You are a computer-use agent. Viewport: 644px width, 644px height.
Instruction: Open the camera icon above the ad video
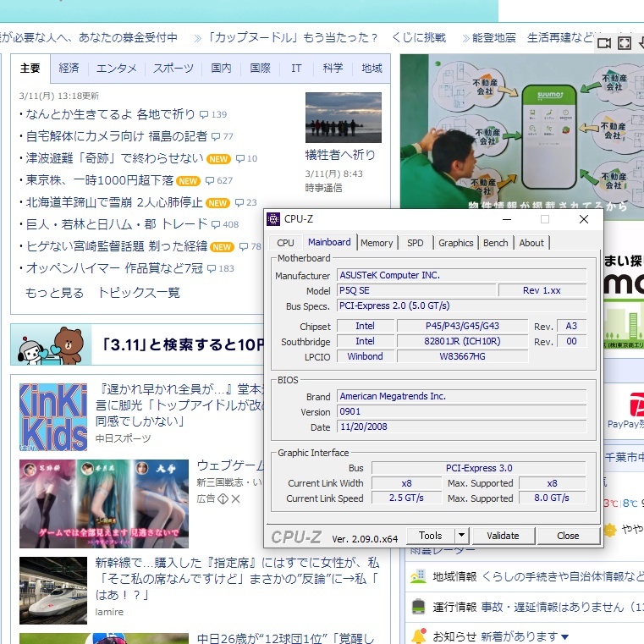pos(603,43)
